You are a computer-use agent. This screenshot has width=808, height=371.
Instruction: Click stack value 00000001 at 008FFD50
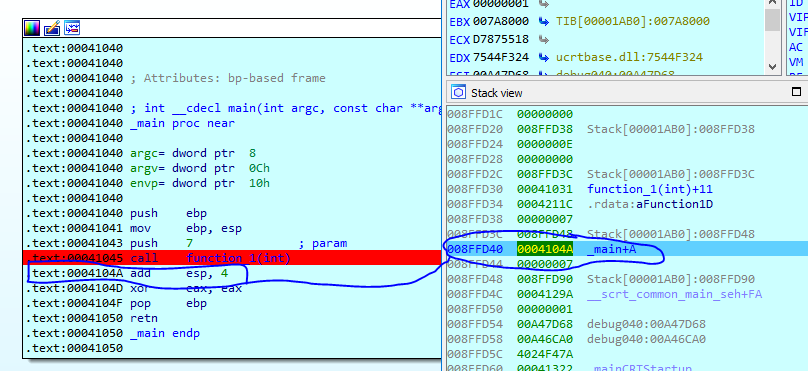click(545, 309)
